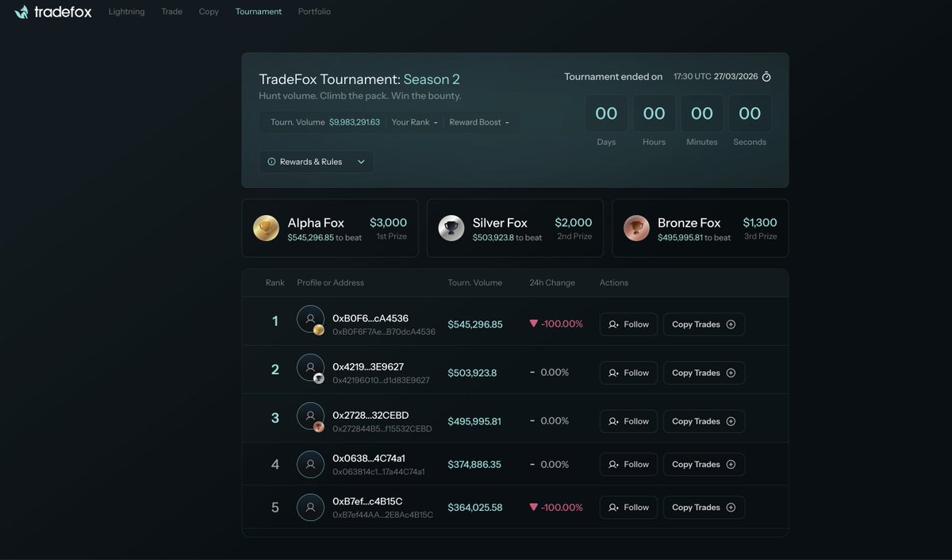
Task: Click the $364,025.58 volume value
Action: (x=475, y=508)
